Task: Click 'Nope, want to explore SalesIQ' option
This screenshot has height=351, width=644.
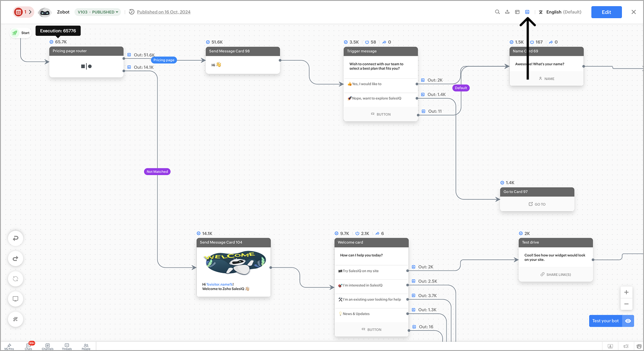Action: pos(381,98)
